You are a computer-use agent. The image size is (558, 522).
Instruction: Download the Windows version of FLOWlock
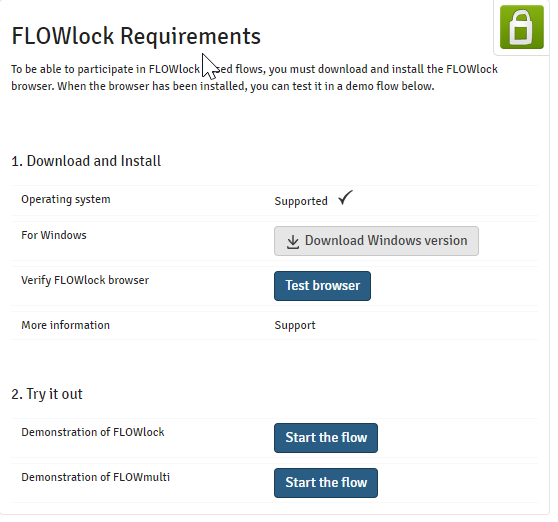coord(376,241)
